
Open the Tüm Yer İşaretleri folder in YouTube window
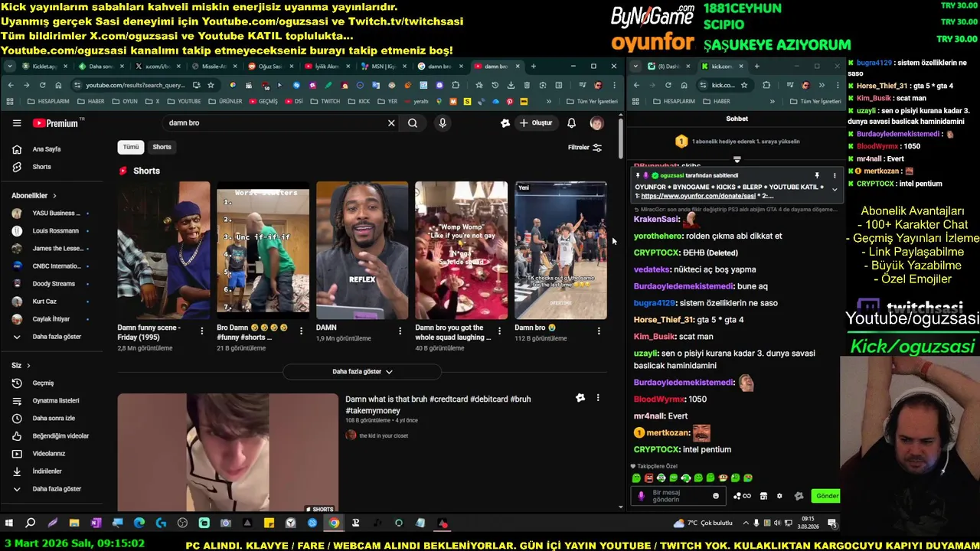[x=592, y=101]
